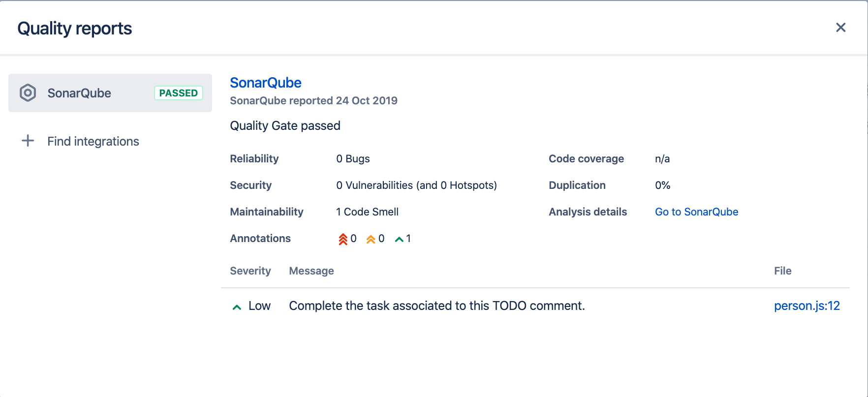Screen dimensions: 868x397
Task: Click the low severity green annotation icon
Action: tap(399, 239)
